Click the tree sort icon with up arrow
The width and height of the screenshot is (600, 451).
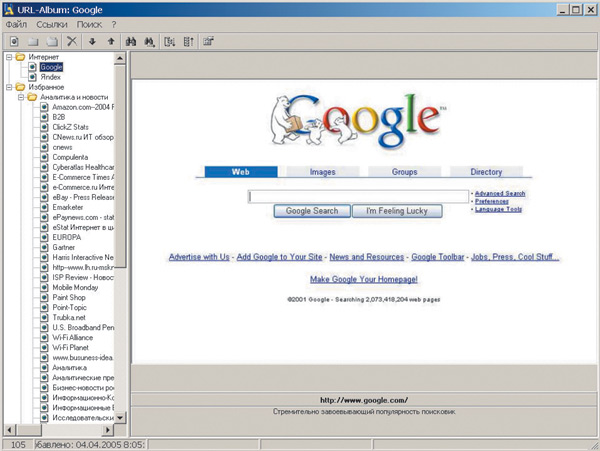coord(189,41)
